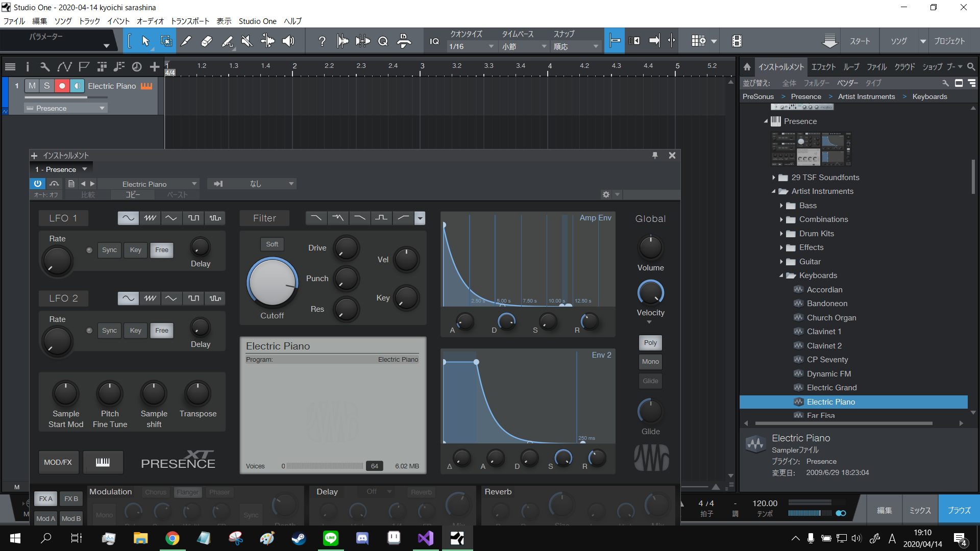
Task: Select Mono voice mode
Action: 650,362
